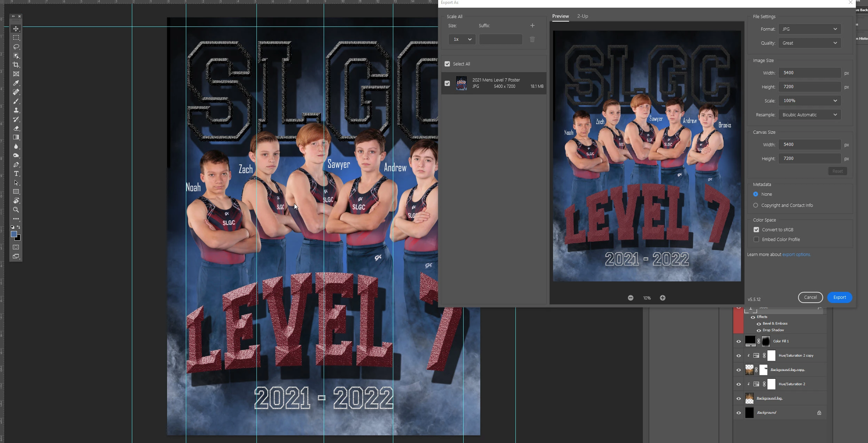Select Copyright and Contact Info radio button
The width and height of the screenshot is (868, 443).
(x=756, y=205)
